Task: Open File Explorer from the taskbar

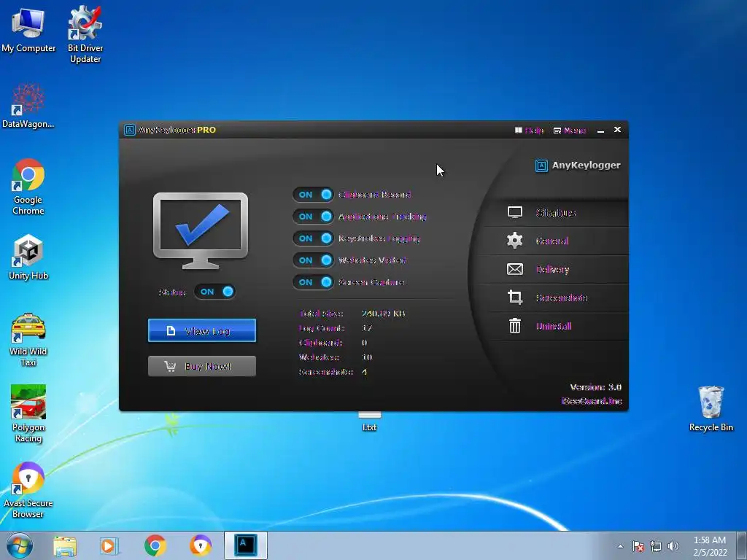Action: tap(65, 545)
